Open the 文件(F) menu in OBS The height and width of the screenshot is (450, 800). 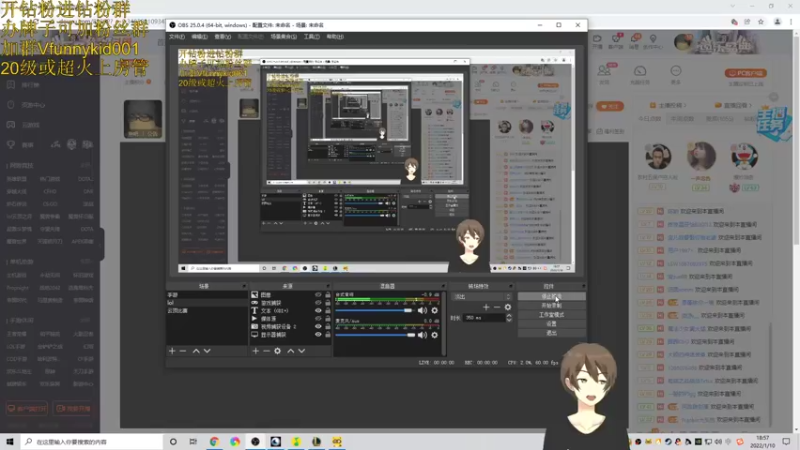(x=177, y=37)
